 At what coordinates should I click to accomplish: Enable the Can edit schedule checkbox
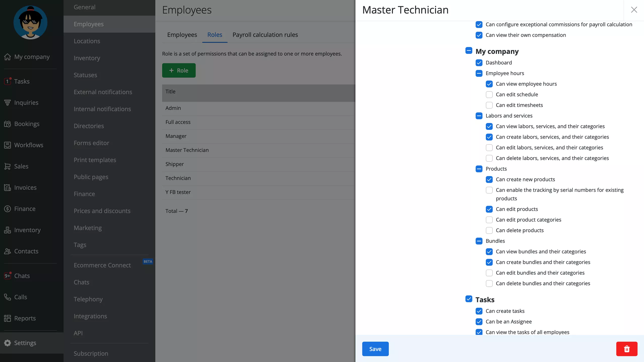coord(489,95)
